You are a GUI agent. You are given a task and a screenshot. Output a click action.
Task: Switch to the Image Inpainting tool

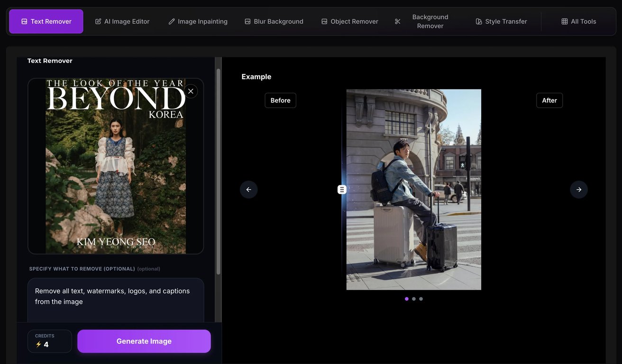pos(198,21)
